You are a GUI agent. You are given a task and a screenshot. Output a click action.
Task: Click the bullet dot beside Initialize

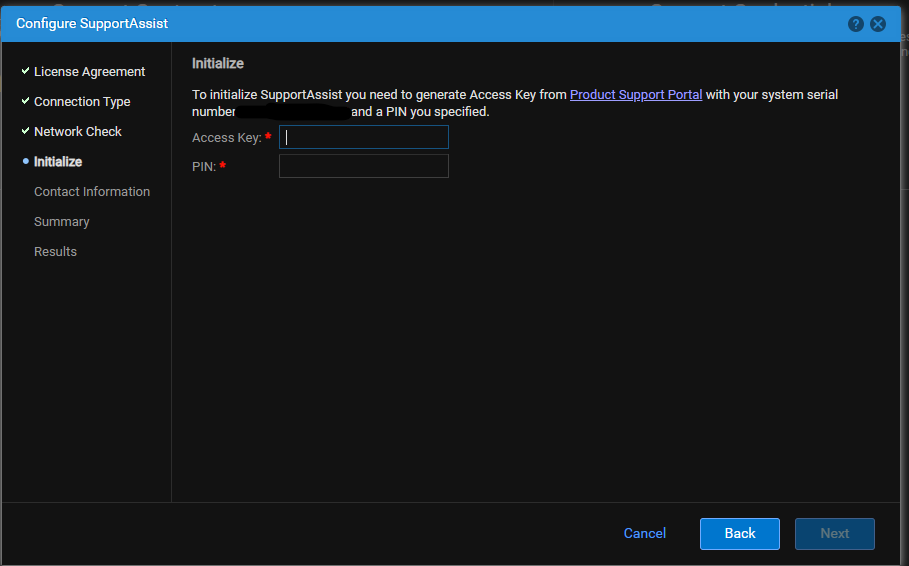(25, 161)
